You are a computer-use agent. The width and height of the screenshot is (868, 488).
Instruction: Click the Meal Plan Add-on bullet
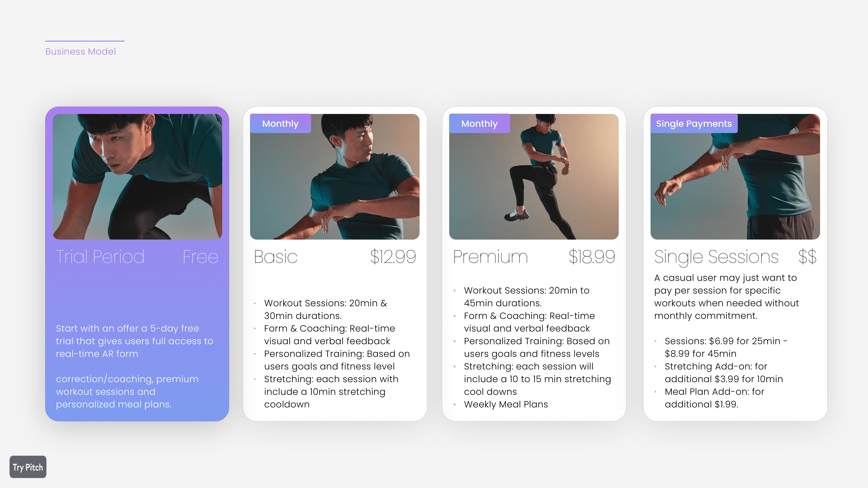[x=714, y=398]
